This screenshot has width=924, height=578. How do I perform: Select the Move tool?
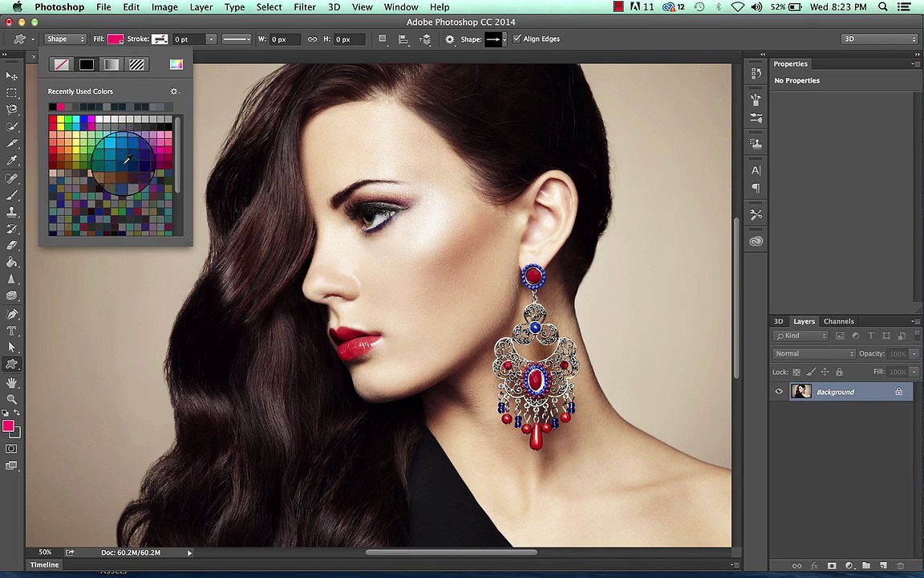point(12,75)
